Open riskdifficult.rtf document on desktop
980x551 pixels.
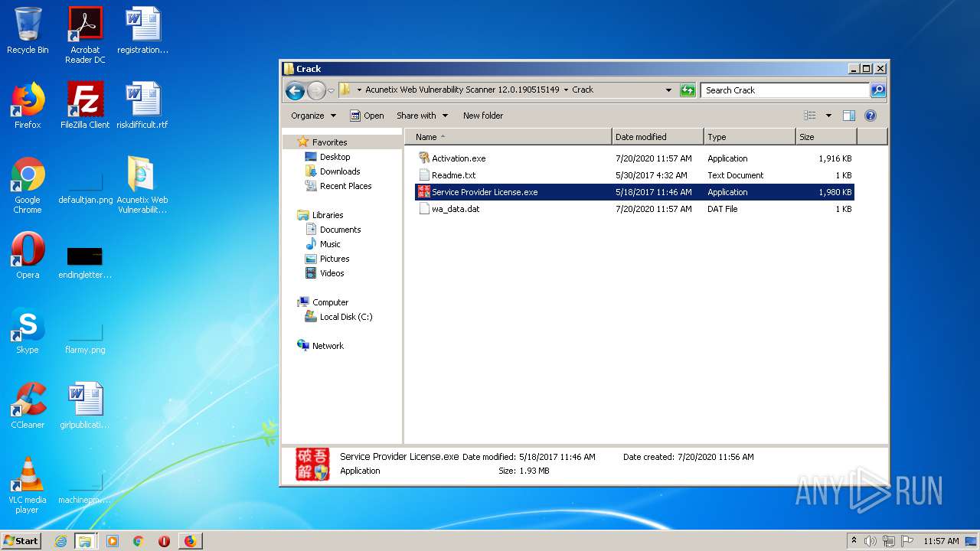point(142,106)
